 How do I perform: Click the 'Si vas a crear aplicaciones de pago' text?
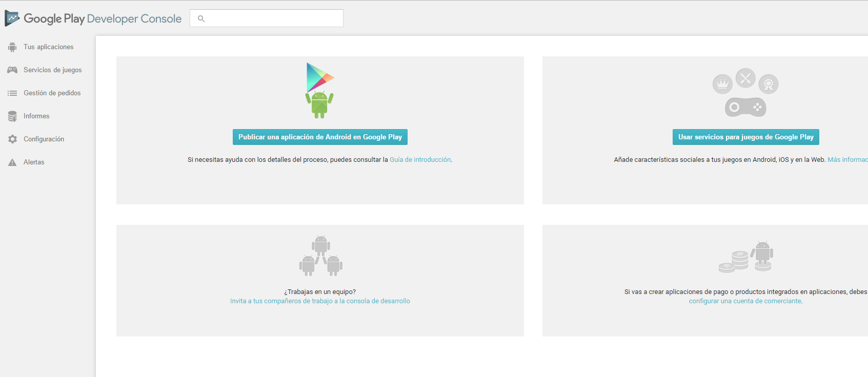[746, 292]
